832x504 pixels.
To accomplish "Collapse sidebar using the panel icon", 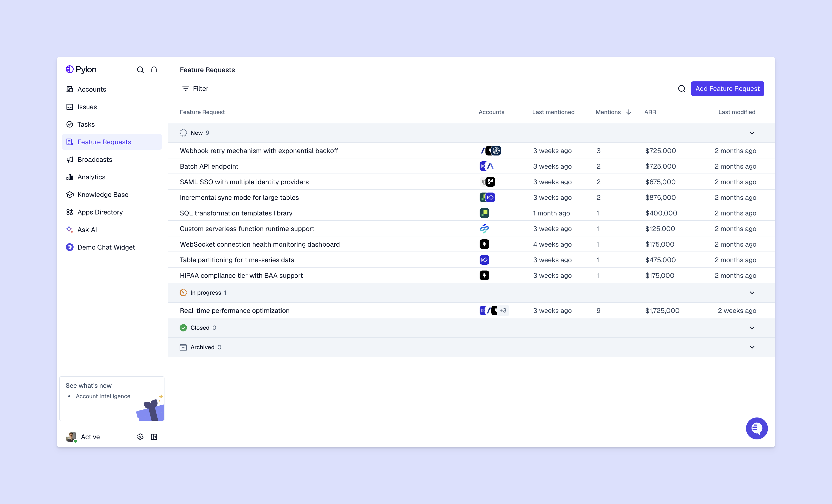I will (x=154, y=437).
